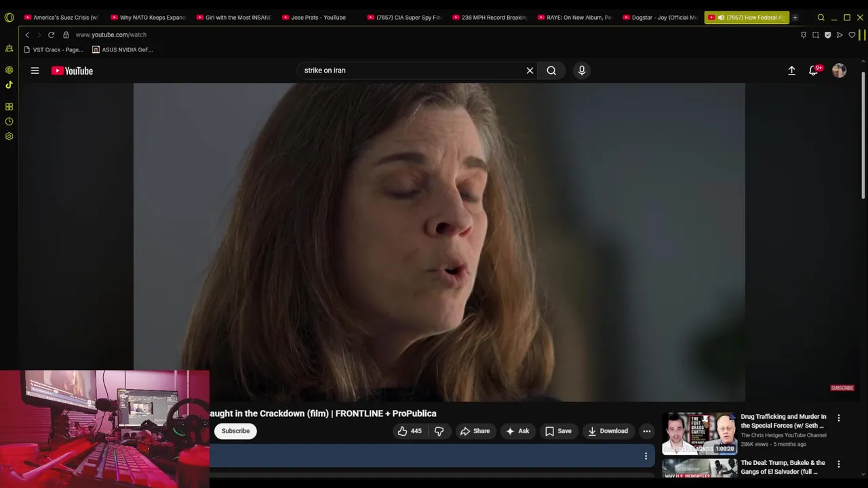Share the FRONTLINE video
Screen dimensions: 868x488
pyautogui.click(x=475, y=431)
